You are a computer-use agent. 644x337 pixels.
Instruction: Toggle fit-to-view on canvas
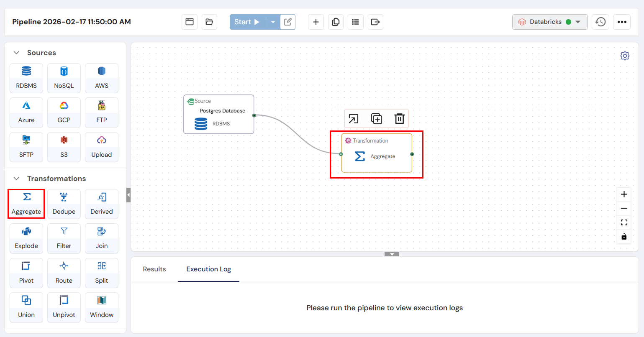[624, 222]
